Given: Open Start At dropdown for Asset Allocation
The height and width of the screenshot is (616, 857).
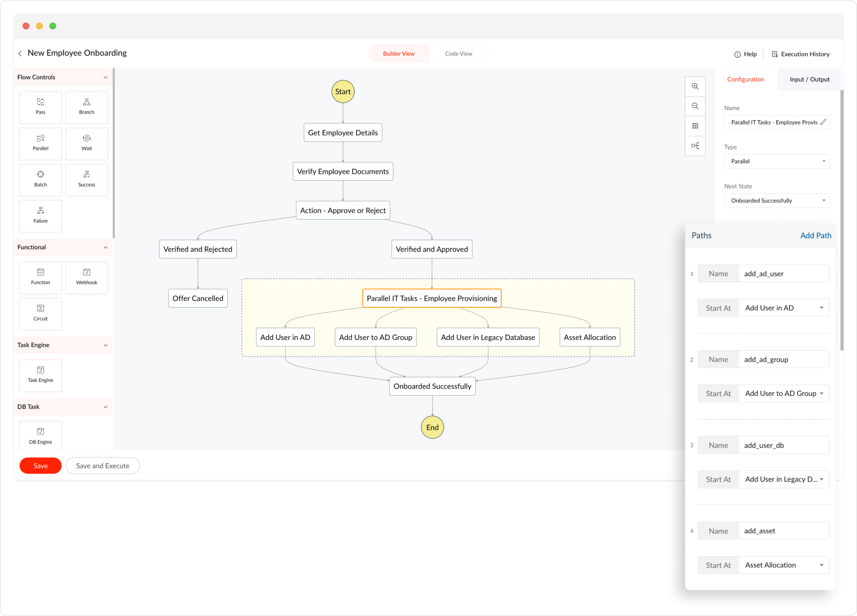Looking at the screenshot, I should point(783,565).
